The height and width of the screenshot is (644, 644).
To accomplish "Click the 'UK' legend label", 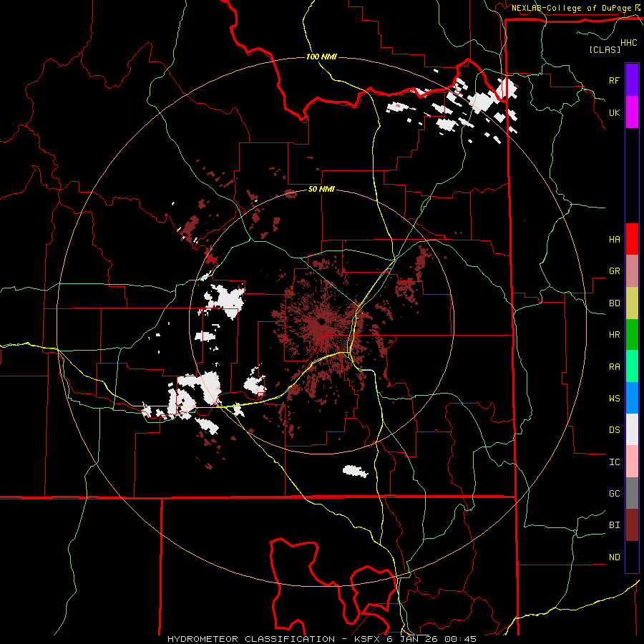I will [x=614, y=112].
